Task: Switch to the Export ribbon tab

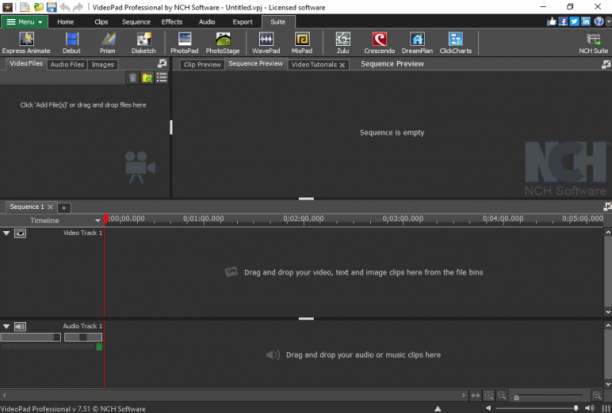Action: pos(242,22)
